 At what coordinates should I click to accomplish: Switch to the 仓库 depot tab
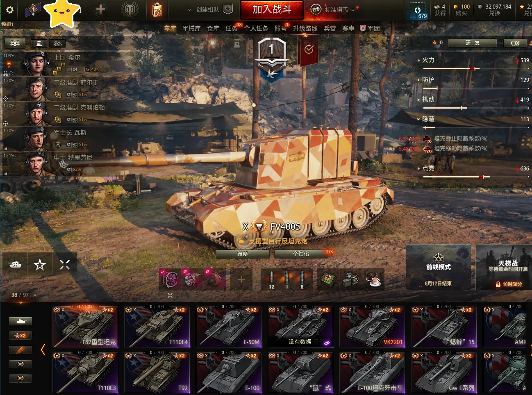click(213, 28)
